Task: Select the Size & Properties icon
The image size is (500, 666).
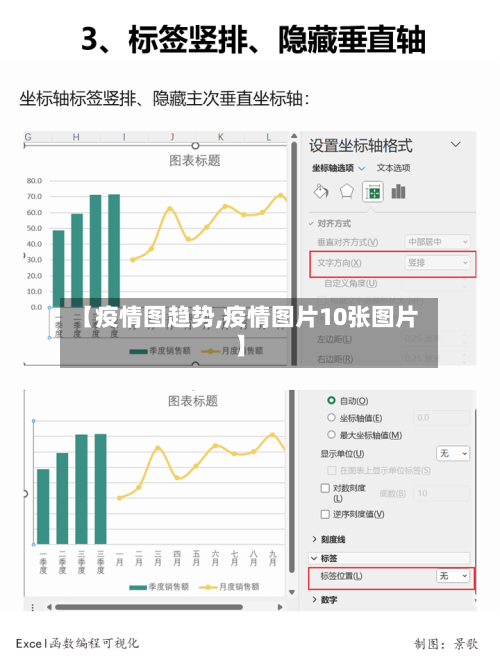Action: (x=373, y=192)
